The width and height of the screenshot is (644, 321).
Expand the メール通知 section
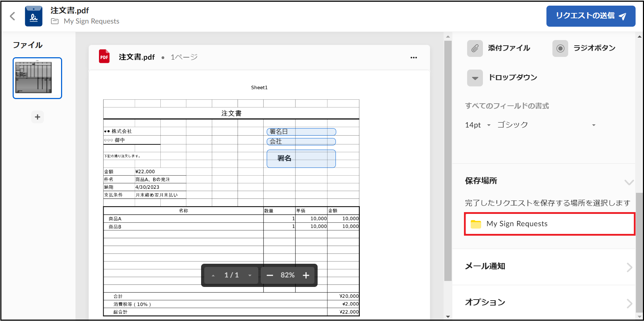[629, 267]
